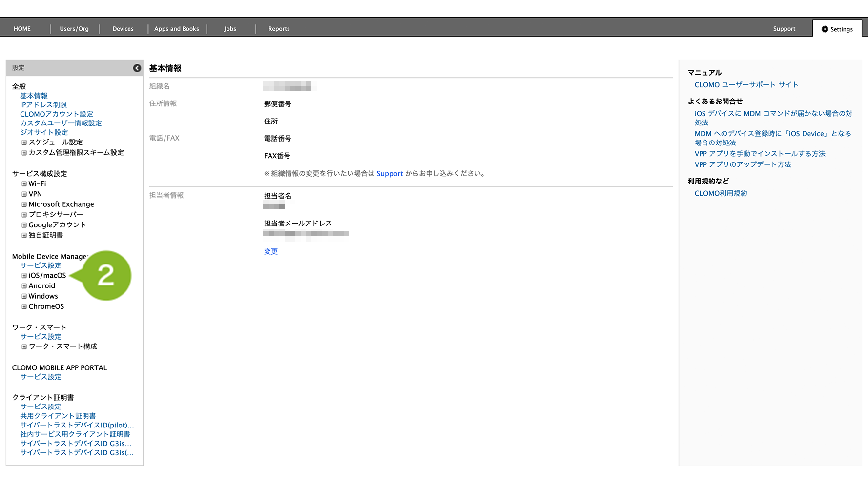The width and height of the screenshot is (868, 488).
Task: Expand the Windows settings node
Action: 24,296
